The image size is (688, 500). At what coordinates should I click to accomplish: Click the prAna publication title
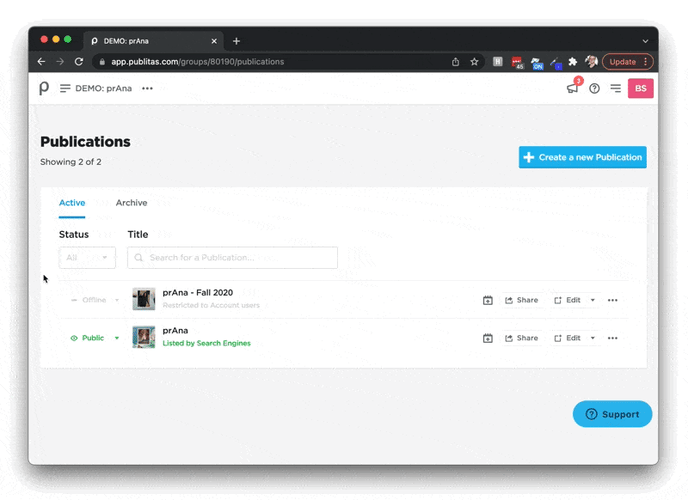click(x=175, y=331)
